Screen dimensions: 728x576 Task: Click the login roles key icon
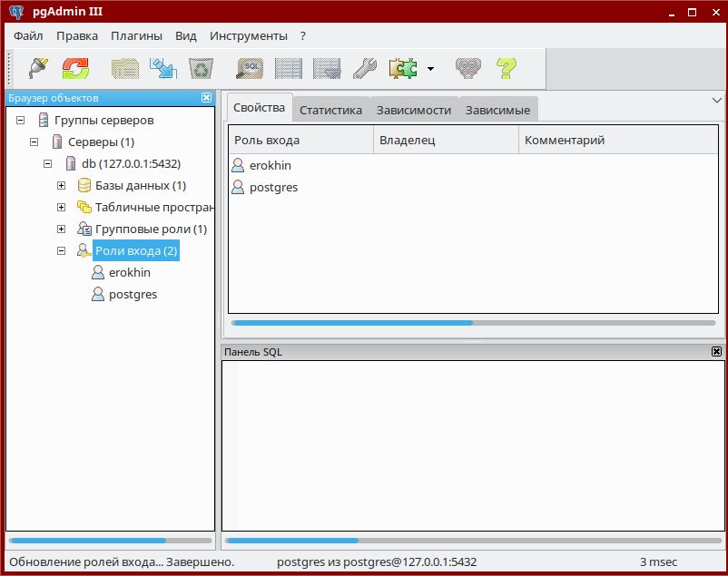(x=84, y=250)
